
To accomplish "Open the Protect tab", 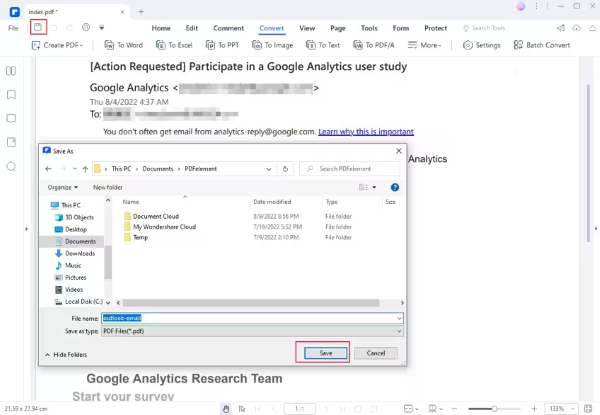I will [x=435, y=27].
